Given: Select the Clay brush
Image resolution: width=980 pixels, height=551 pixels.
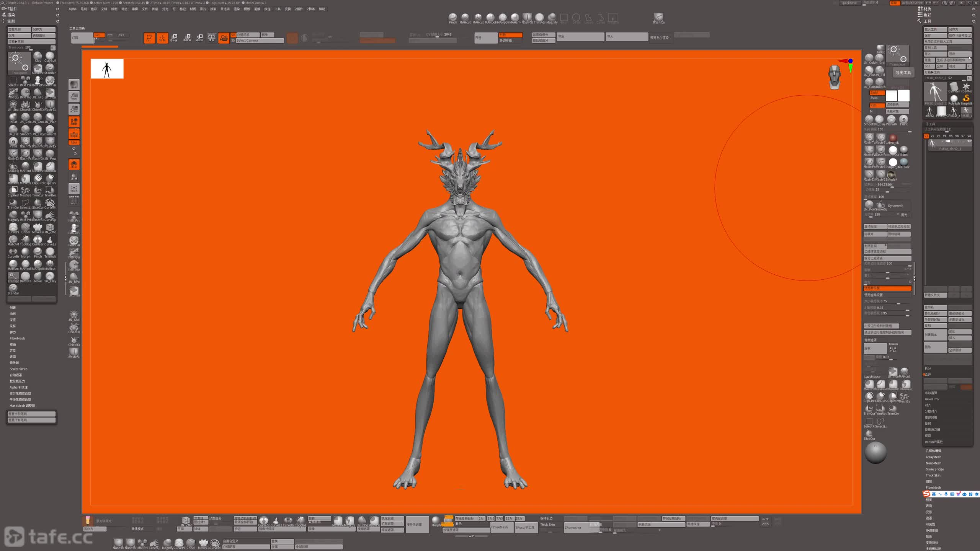Looking at the screenshot, I should (38, 57).
